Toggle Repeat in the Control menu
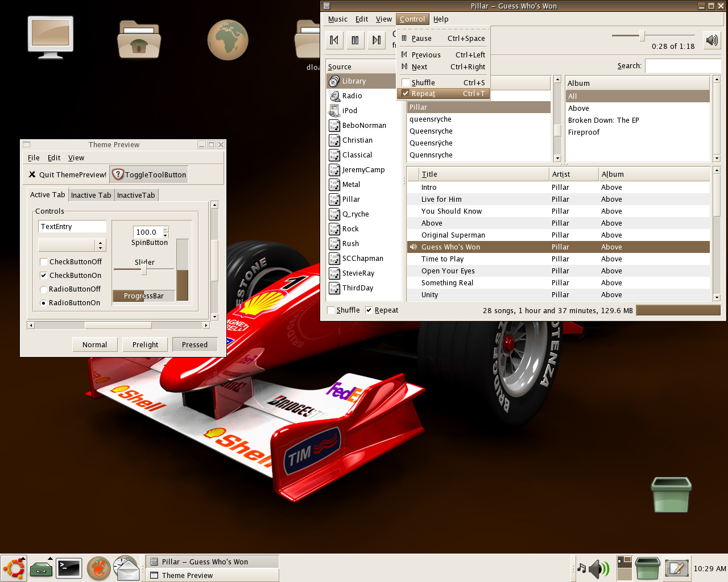This screenshot has height=582, width=728. (x=443, y=94)
